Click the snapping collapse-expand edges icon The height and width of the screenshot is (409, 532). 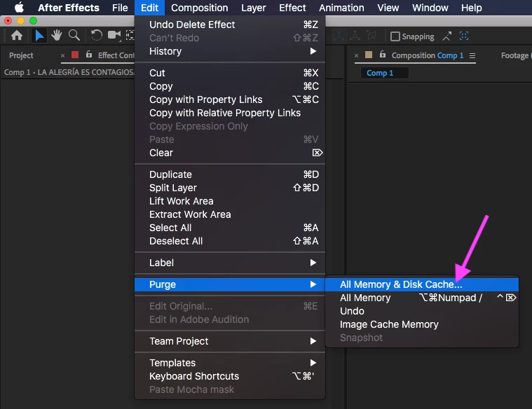[447, 36]
